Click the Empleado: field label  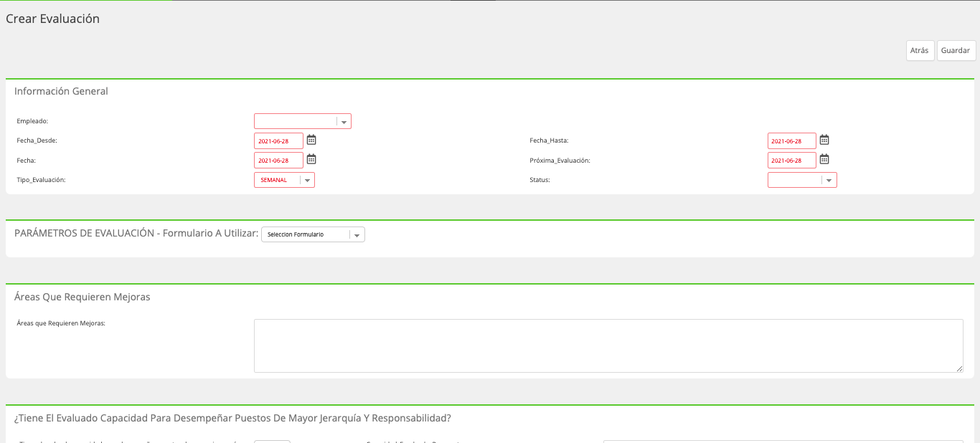click(x=32, y=121)
